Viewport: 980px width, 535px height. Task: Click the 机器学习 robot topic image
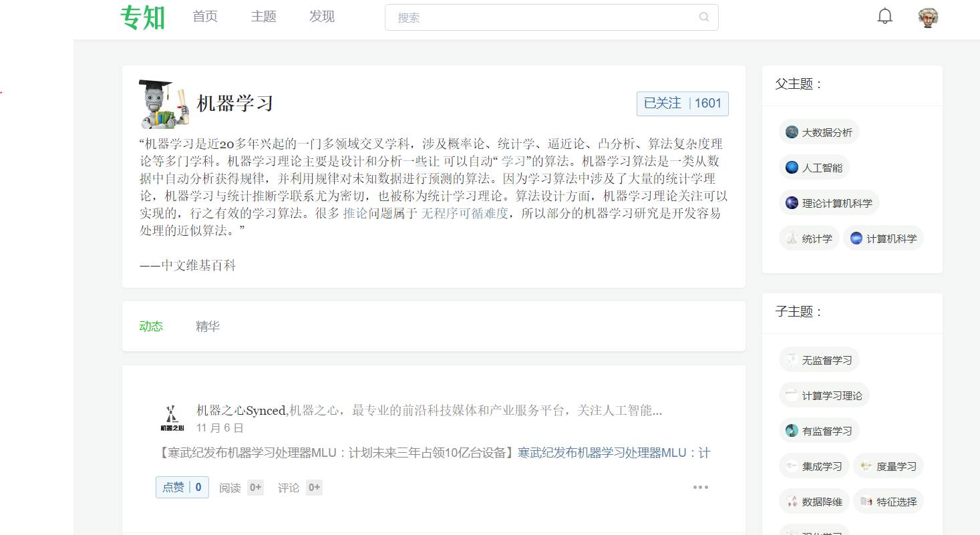coord(164,104)
